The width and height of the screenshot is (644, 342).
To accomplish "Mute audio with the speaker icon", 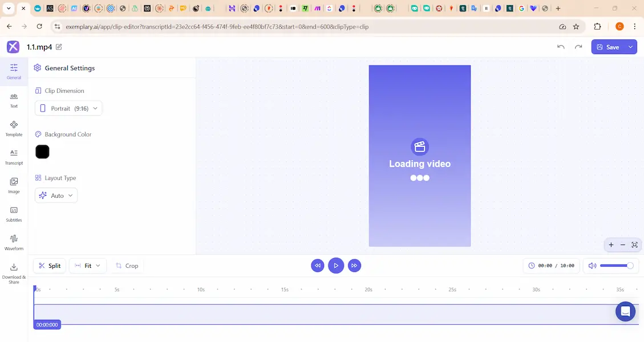I will (592, 266).
